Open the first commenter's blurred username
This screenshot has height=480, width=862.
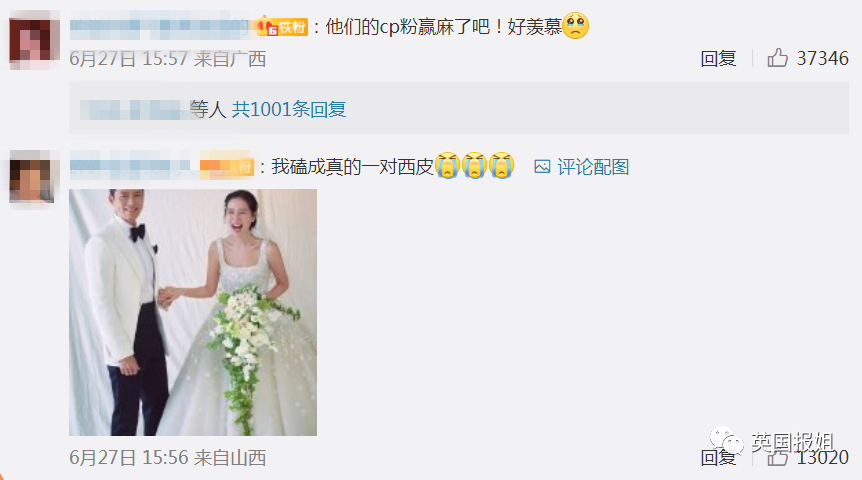click(x=161, y=27)
